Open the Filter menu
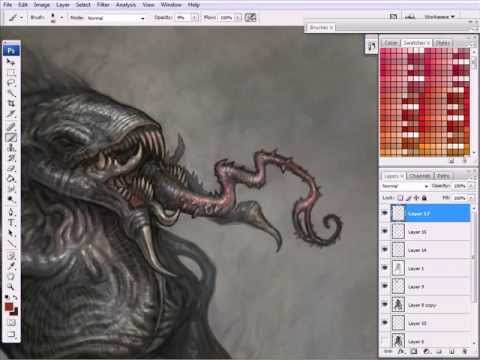This screenshot has height=360, width=480. (103, 5)
